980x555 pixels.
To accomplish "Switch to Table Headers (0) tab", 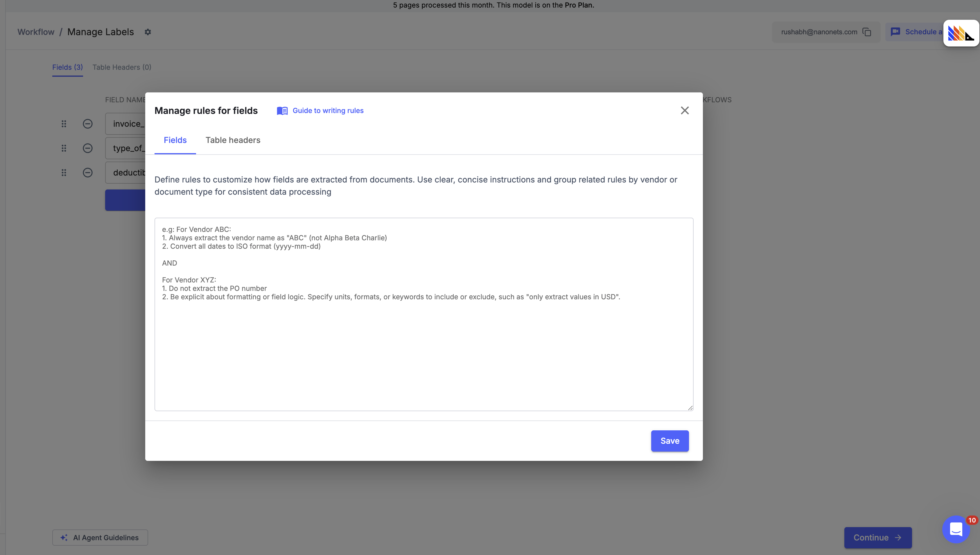I will (121, 67).
